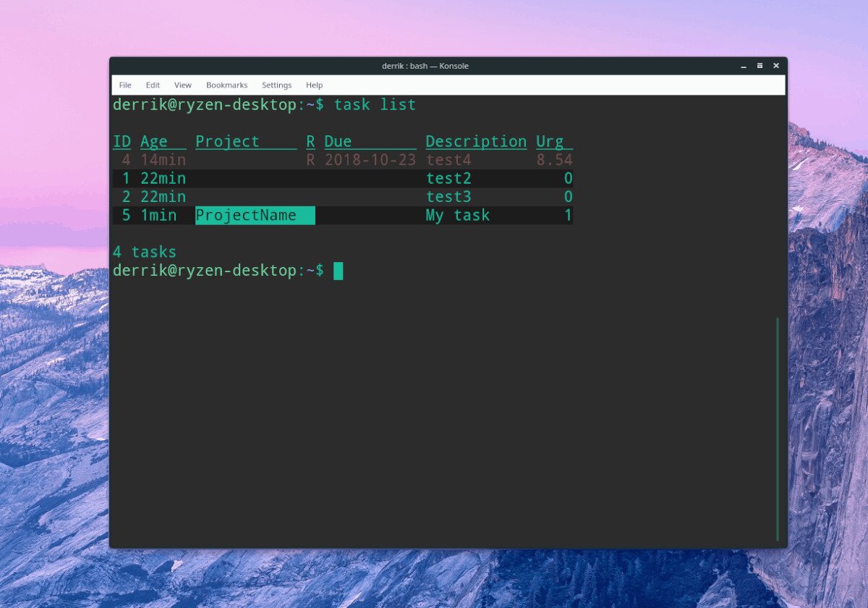868x608 pixels.
Task: Click the test3 description
Action: pyautogui.click(x=448, y=197)
